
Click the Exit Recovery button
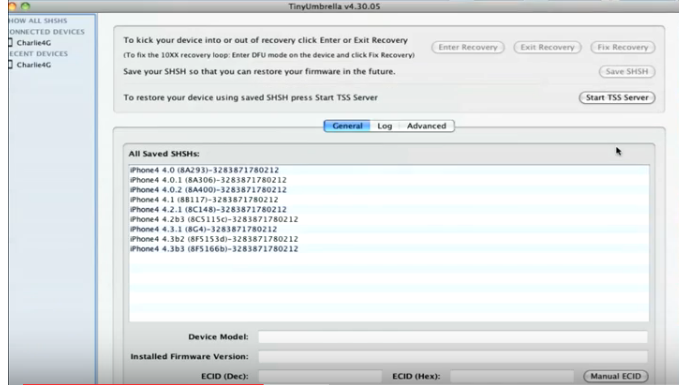tap(547, 47)
